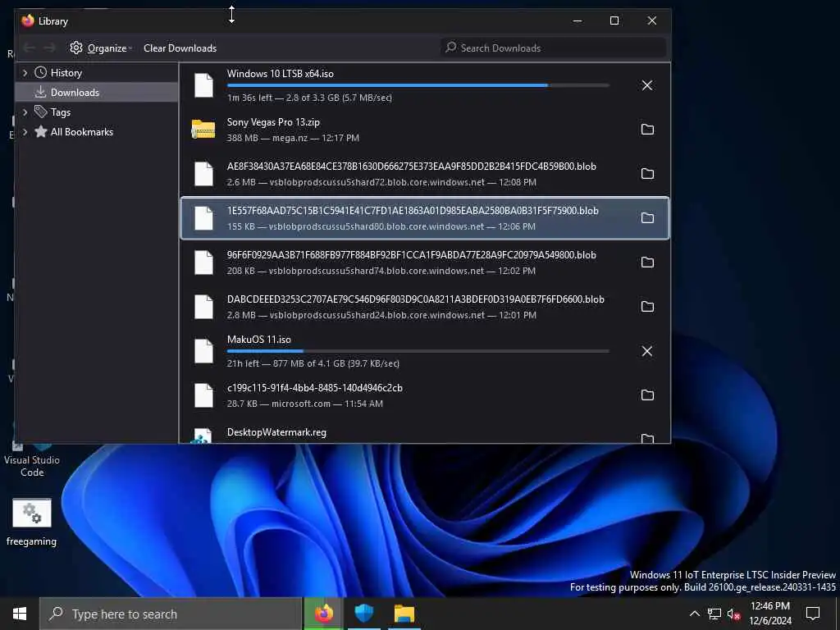Open File Explorer from the taskbar

point(404,614)
